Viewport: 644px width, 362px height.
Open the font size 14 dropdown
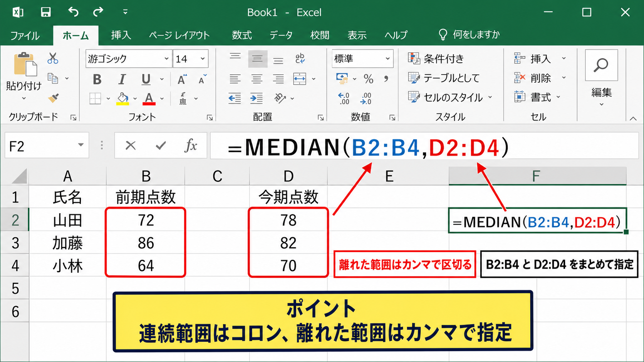pyautogui.click(x=203, y=58)
